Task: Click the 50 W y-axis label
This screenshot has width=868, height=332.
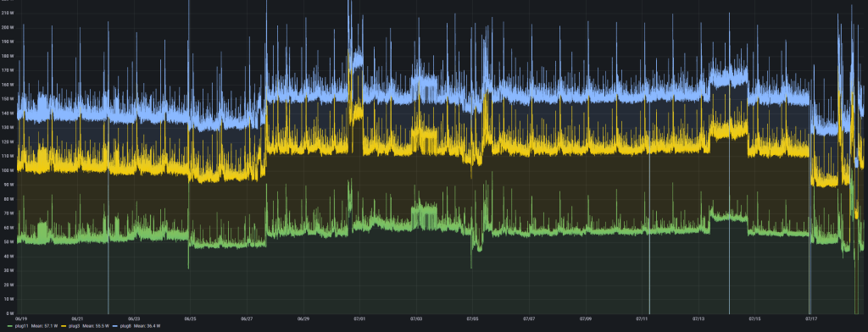Action: coord(8,242)
